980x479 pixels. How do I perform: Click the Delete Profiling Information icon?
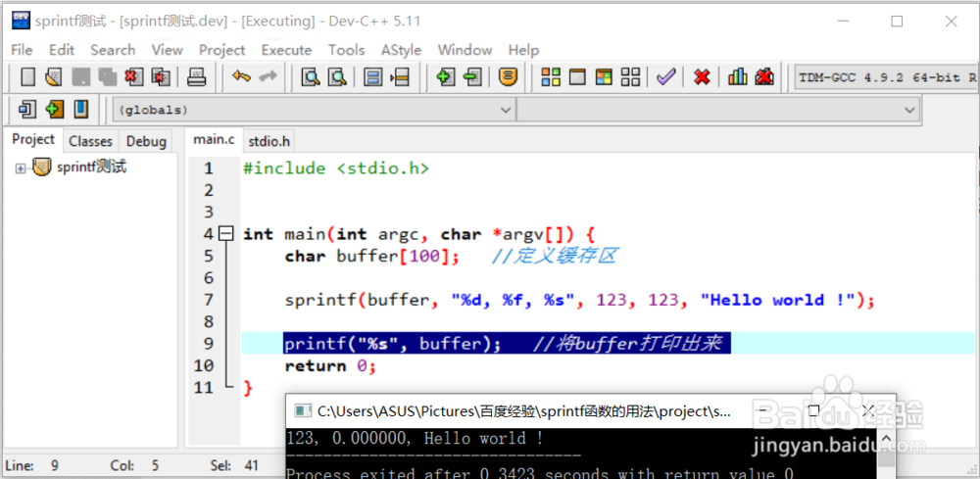coord(764,76)
